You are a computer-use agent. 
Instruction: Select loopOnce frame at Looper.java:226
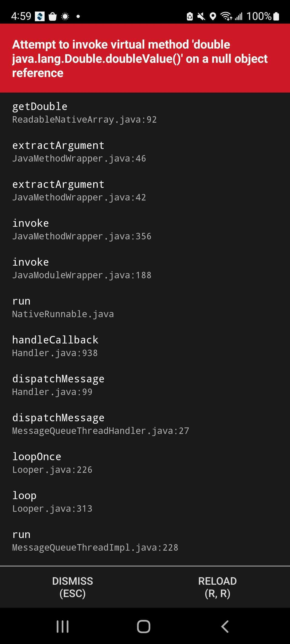(x=52, y=463)
